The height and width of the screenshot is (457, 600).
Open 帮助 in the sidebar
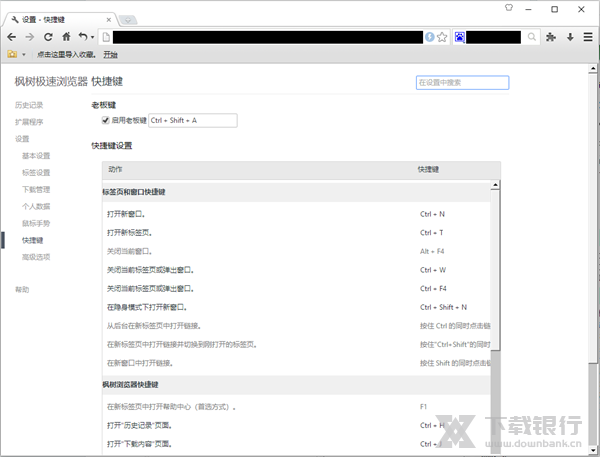pyautogui.click(x=22, y=289)
